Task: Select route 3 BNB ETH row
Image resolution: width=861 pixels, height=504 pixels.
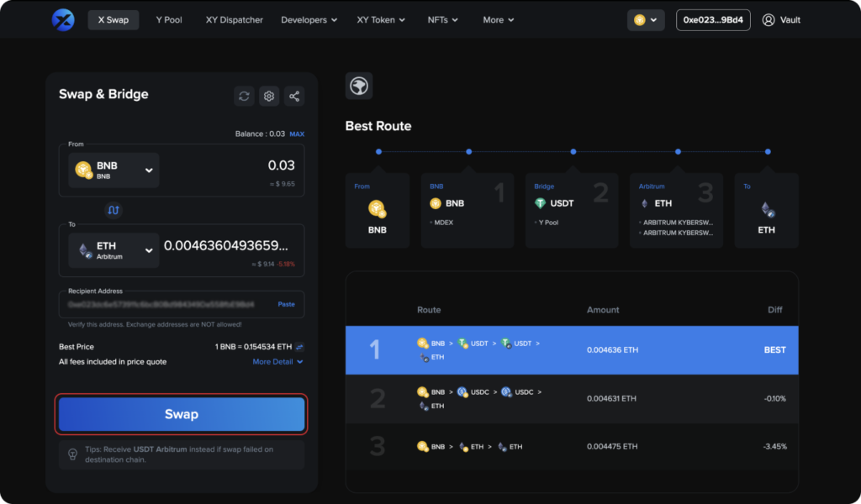Action: pos(572,446)
